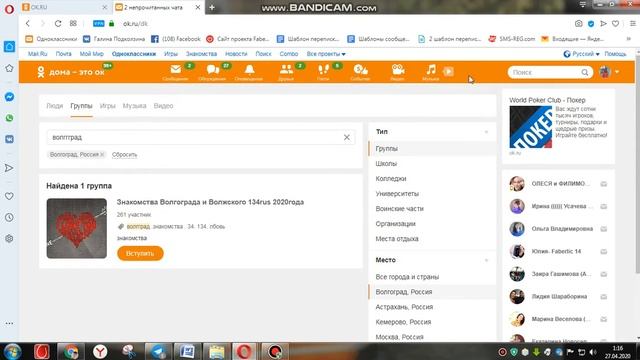Viewport: 640px width, 360px height.
Task: Switch to the Группы tab
Action: [x=81, y=106]
